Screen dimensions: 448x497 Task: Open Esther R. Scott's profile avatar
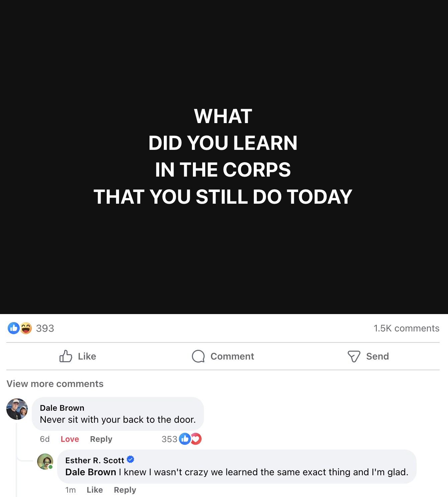tap(45, 462)
